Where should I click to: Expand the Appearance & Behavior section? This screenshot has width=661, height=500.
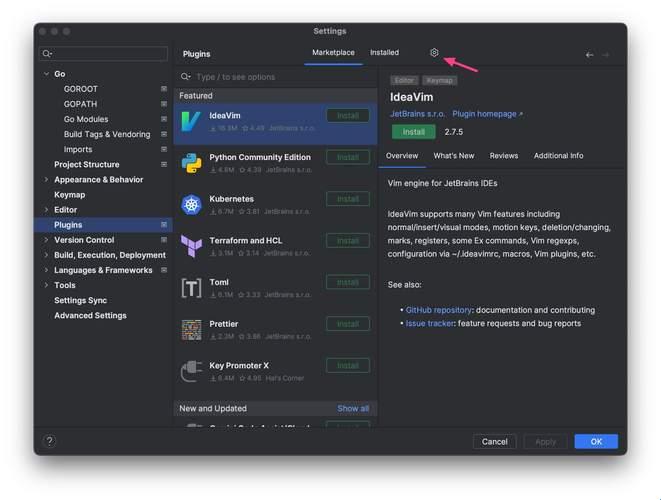(x=46, y=180)
